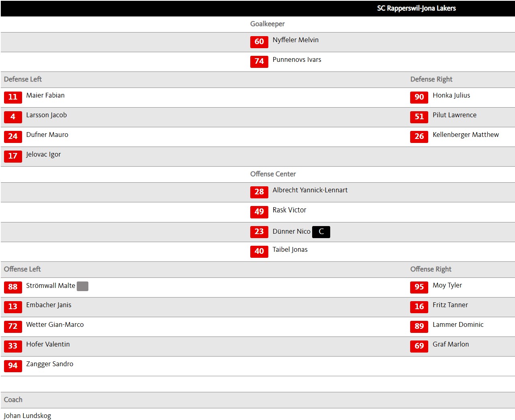Click Hofer Valentin name

click(48, 344)
